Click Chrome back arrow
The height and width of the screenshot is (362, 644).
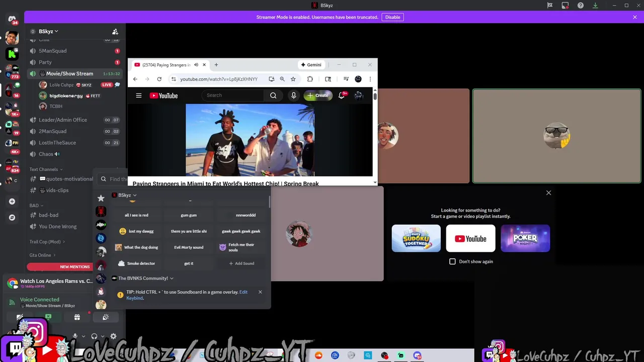(135, 79)
